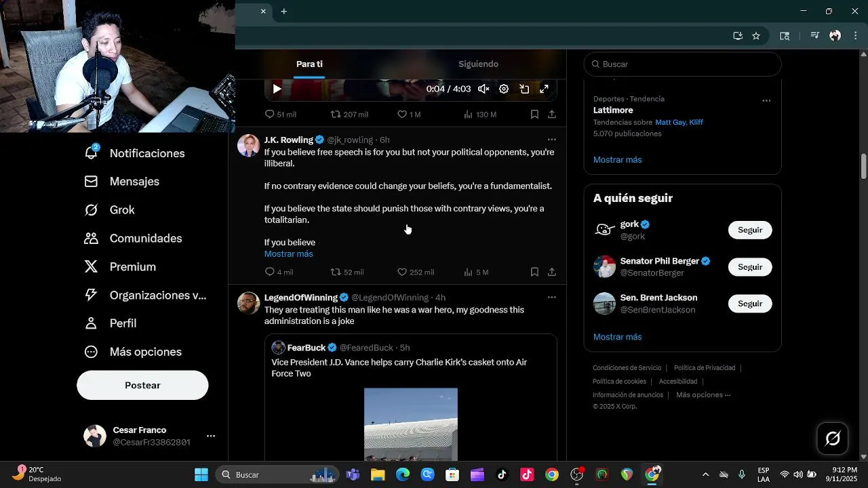Open J.K. Rowling's profile avatar
This screenshot has width=868, height=488.
coord(248,146)
